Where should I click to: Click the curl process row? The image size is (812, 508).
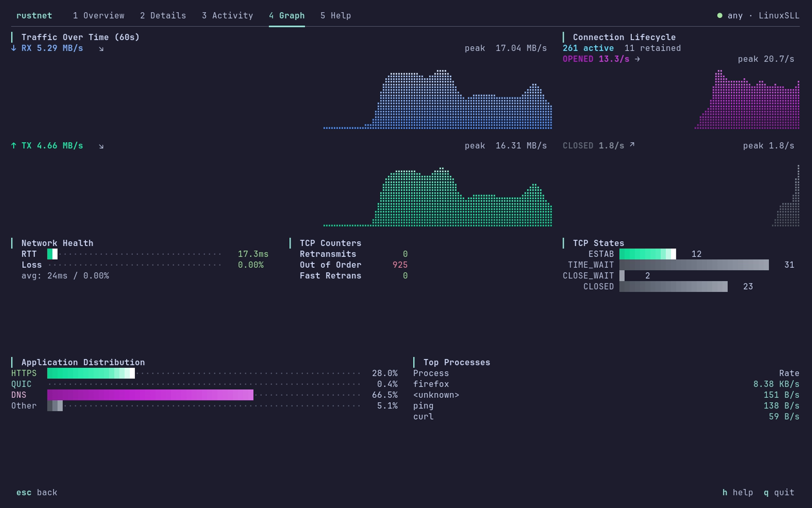coord(606,417)
